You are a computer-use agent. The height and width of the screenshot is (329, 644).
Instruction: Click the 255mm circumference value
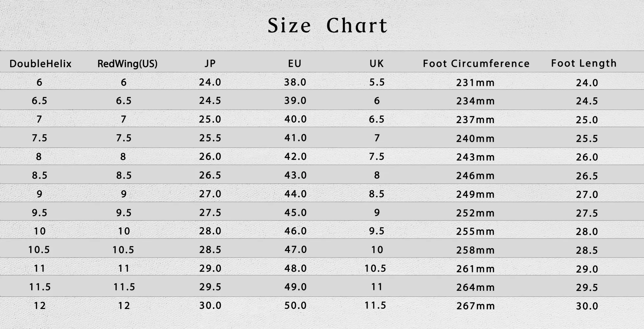pyautogui.click(x=475, y=232)
